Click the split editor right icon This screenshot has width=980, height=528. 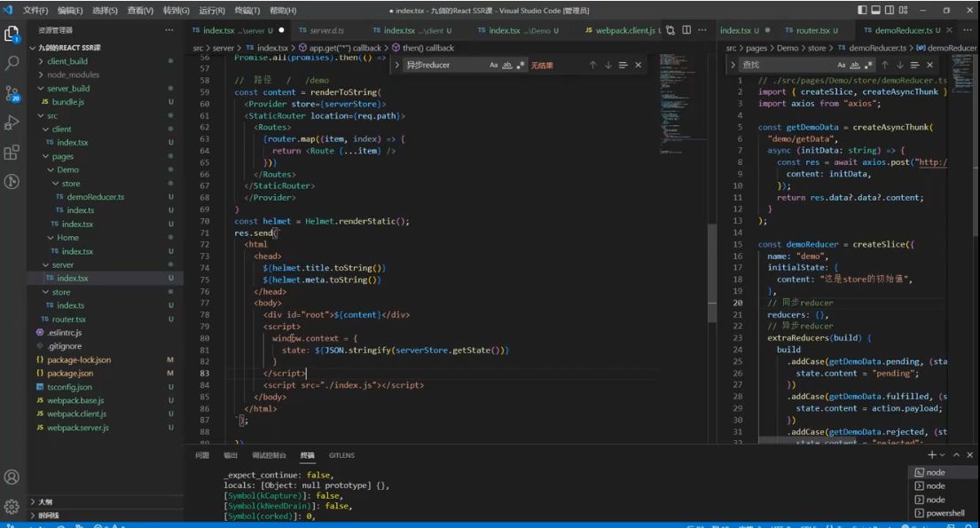tap(687, 30)
